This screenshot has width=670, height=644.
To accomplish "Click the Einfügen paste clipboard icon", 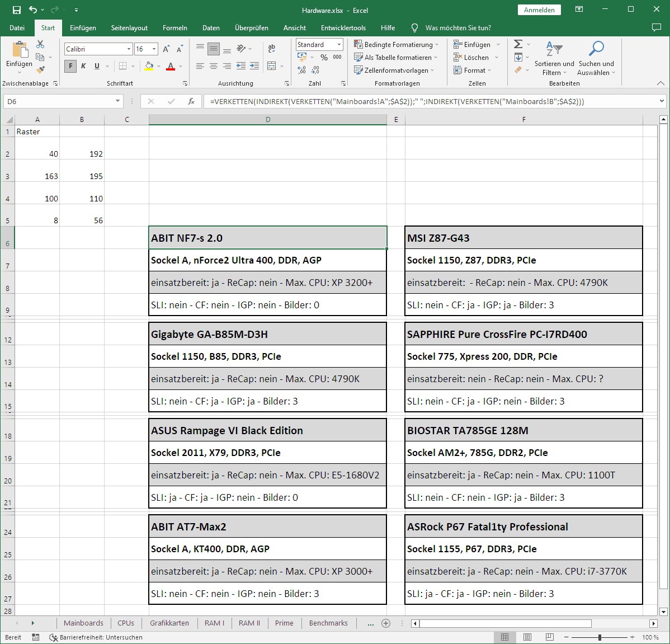I will click(x=20, y=50).
